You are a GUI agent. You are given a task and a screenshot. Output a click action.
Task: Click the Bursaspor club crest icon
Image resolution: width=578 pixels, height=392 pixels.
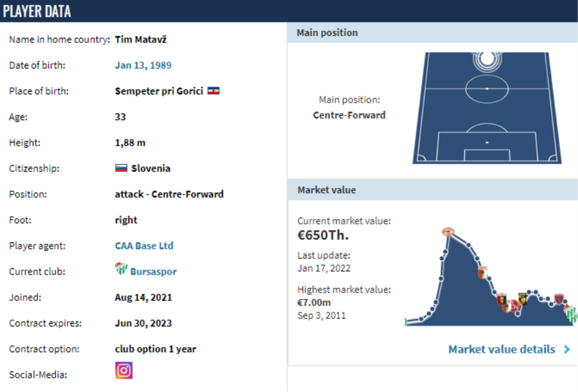tap(121, 270)
